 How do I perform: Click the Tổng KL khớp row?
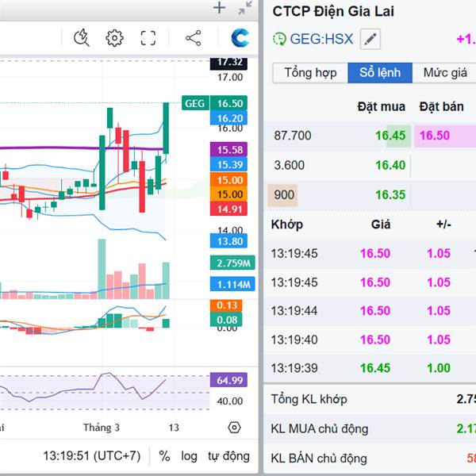pyautogui.click(x=370, y=399)
